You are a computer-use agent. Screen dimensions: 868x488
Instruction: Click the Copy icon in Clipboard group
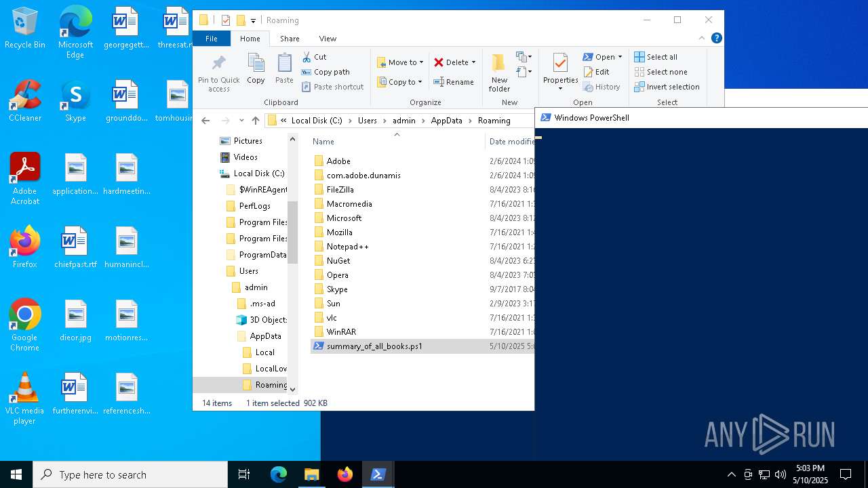coord(256,69)
